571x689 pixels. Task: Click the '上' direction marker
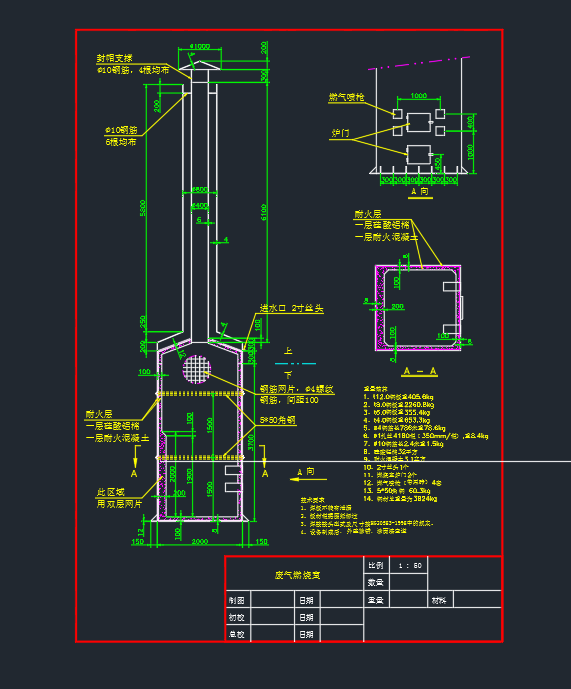288,351
